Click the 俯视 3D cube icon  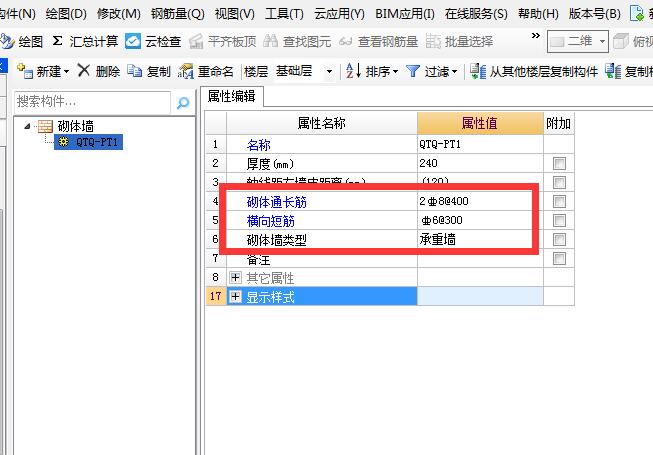621,41
